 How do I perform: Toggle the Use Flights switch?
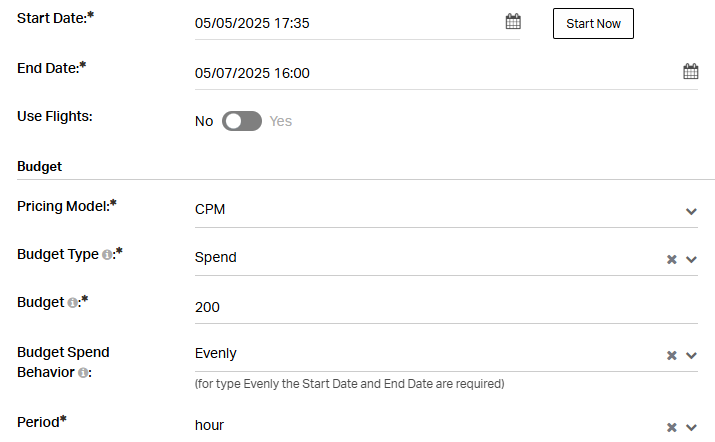click(242, 121)
